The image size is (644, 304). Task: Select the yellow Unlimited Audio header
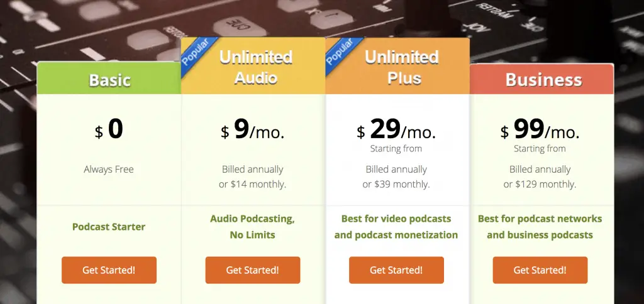253,66
